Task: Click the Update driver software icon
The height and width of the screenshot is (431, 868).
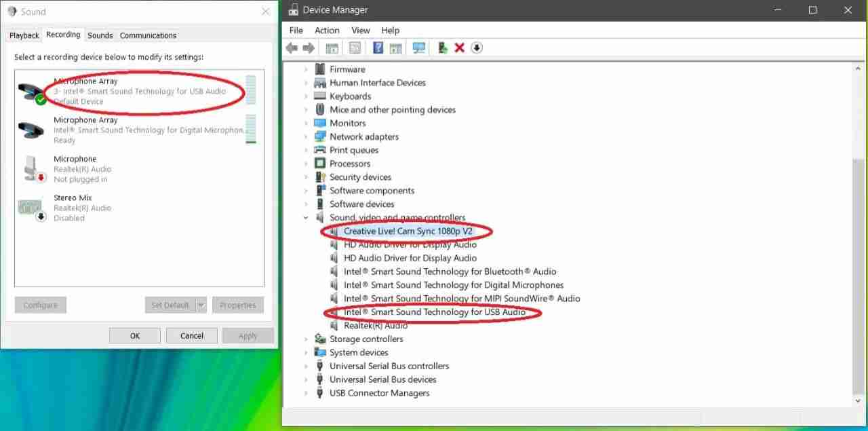Action: coord(443,48)
